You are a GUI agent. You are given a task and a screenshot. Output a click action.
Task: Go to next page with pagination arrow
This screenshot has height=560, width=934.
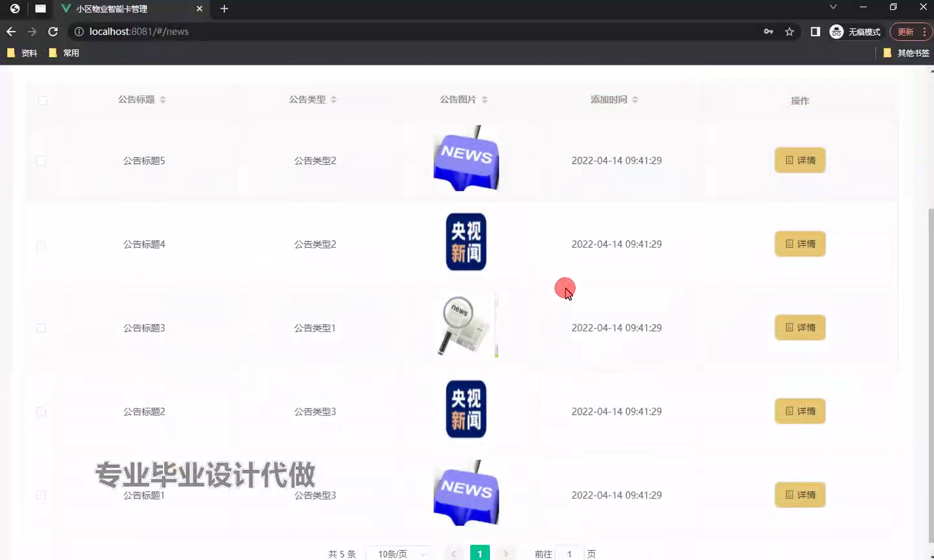pos(506,554)
